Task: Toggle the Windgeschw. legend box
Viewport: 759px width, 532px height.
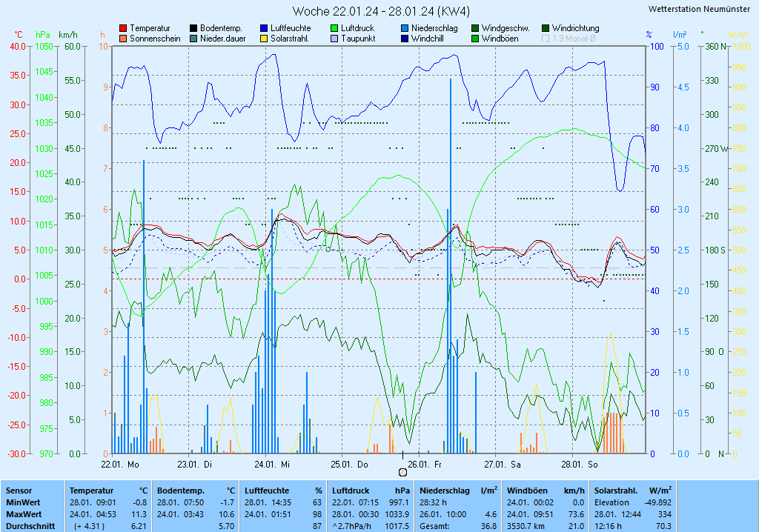Action: (475, 29)
